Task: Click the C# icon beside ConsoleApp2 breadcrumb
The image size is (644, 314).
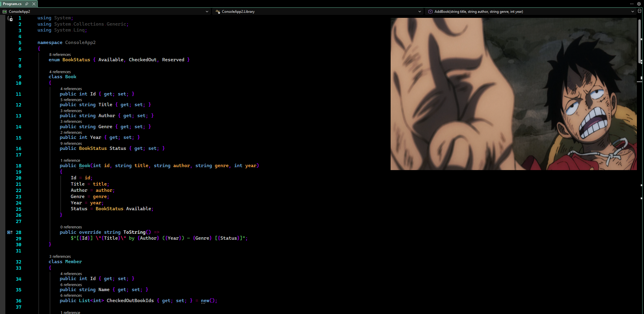Action: coord(4,11)
